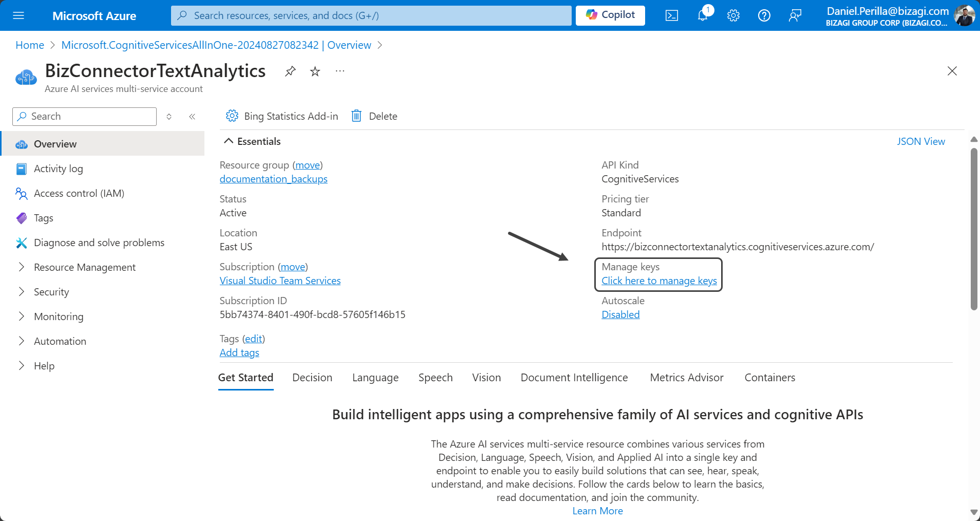The height and width of the screenshot is (521, 980).
Task: Select the Get Started tab
Action: 246,378
